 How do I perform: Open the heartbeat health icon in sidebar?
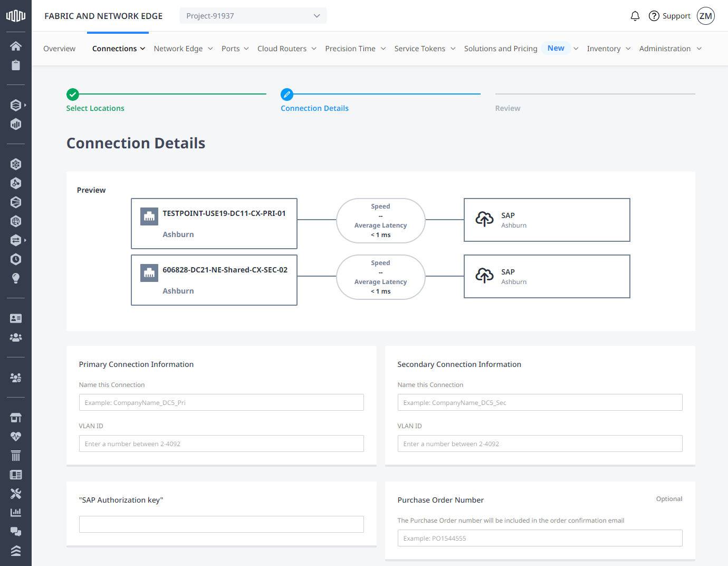[16, 437]
